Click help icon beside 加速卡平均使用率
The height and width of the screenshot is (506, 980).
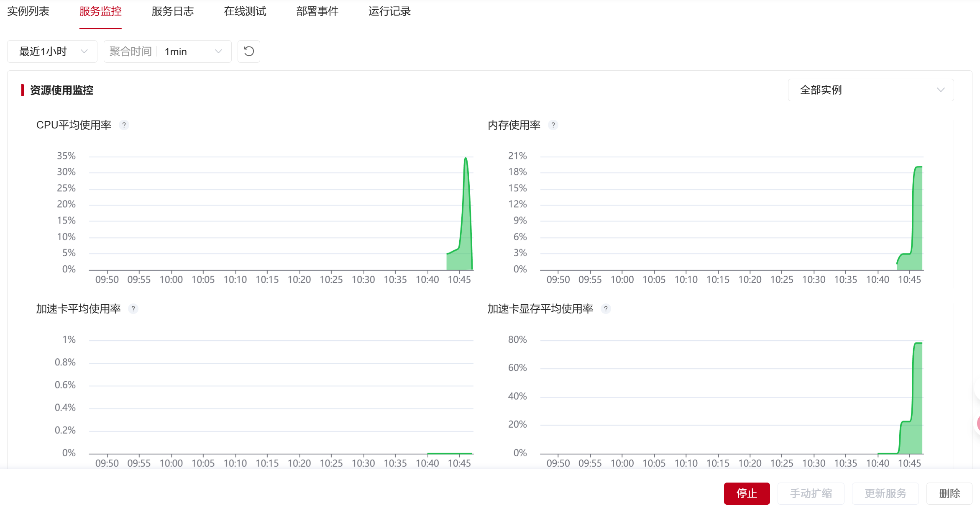click(133, 309)
